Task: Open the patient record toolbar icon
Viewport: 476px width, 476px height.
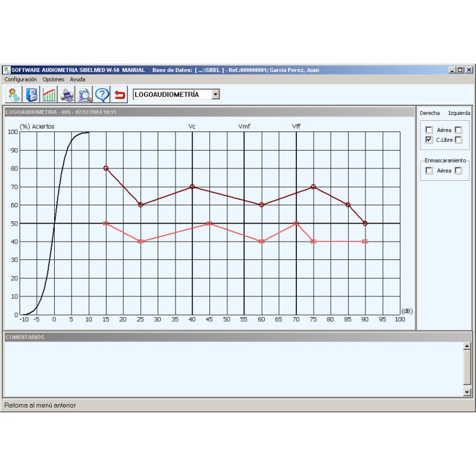Action: (14, 95)
